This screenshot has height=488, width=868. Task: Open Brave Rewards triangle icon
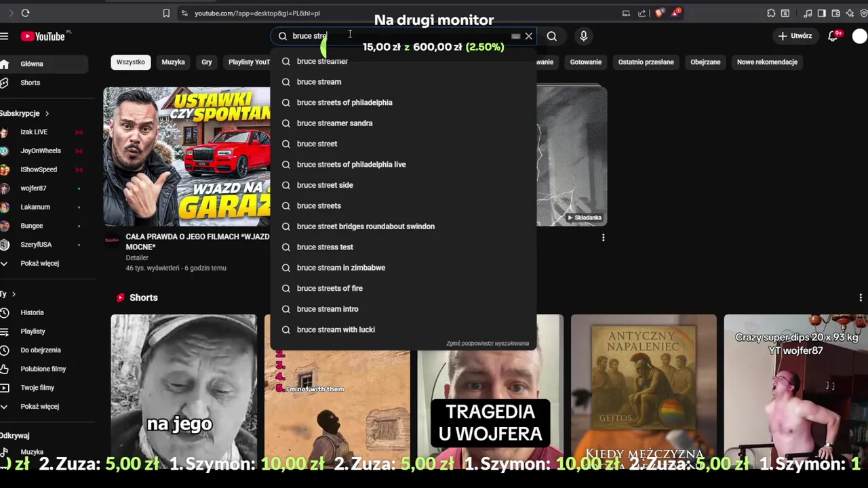pyautogui.click(x=675, y=13)
